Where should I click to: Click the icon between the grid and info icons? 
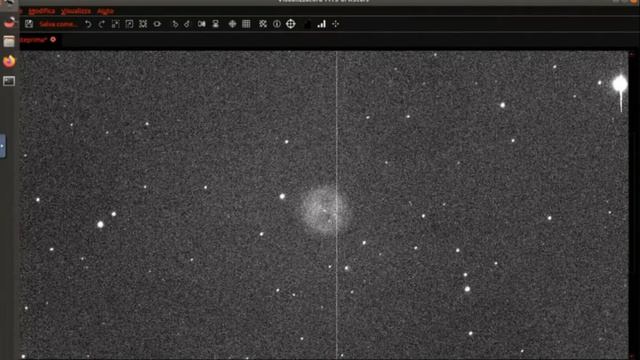(263, 24)
